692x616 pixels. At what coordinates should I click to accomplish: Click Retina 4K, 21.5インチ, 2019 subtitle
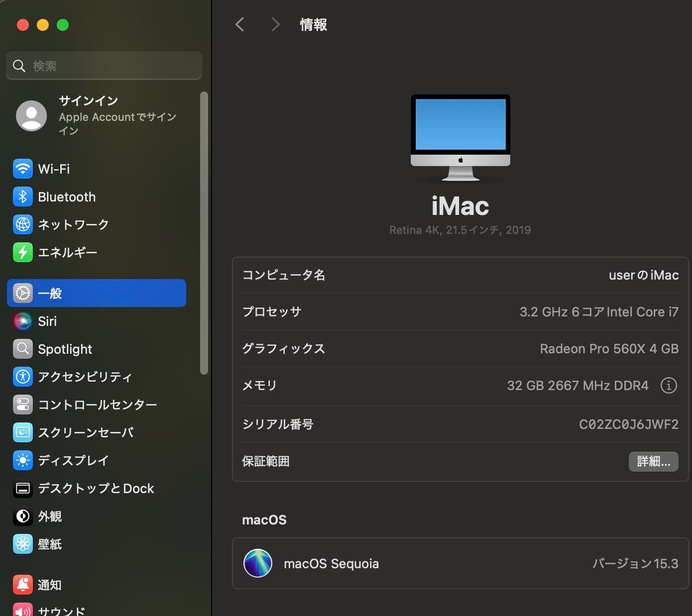pos(460,230)
